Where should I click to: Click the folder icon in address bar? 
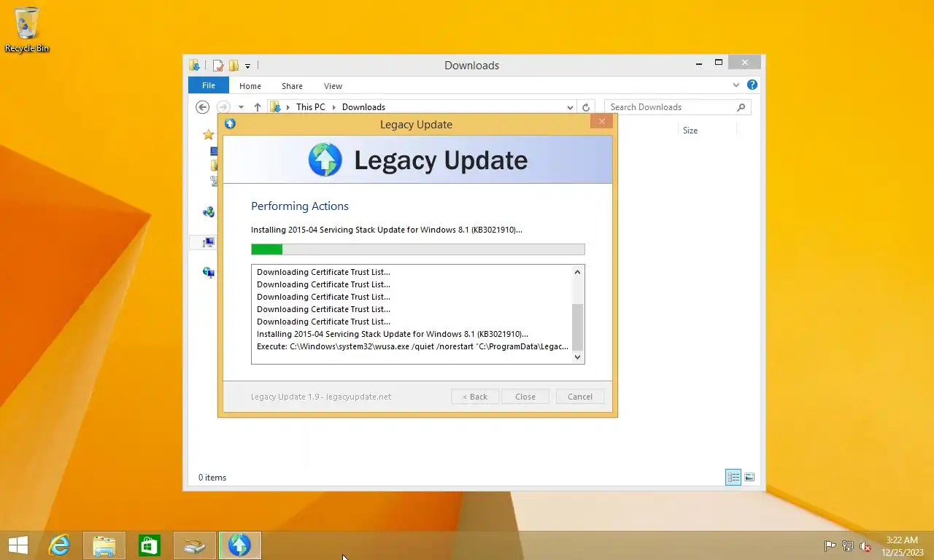coord(276,106)
